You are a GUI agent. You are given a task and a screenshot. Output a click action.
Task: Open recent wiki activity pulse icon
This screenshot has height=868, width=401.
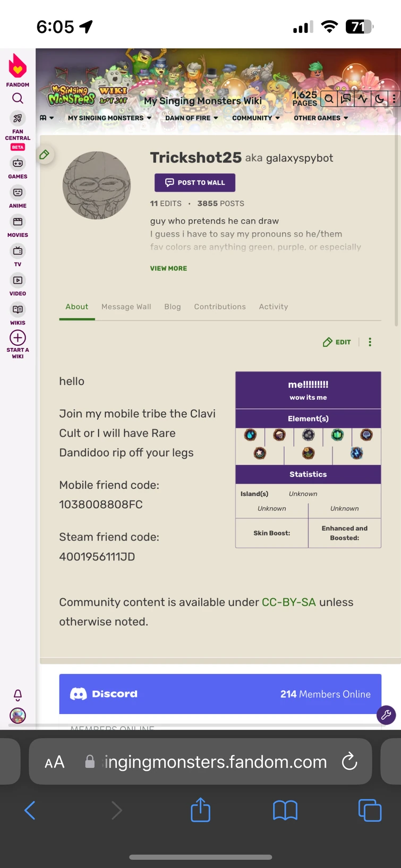(x=363, y=99)
